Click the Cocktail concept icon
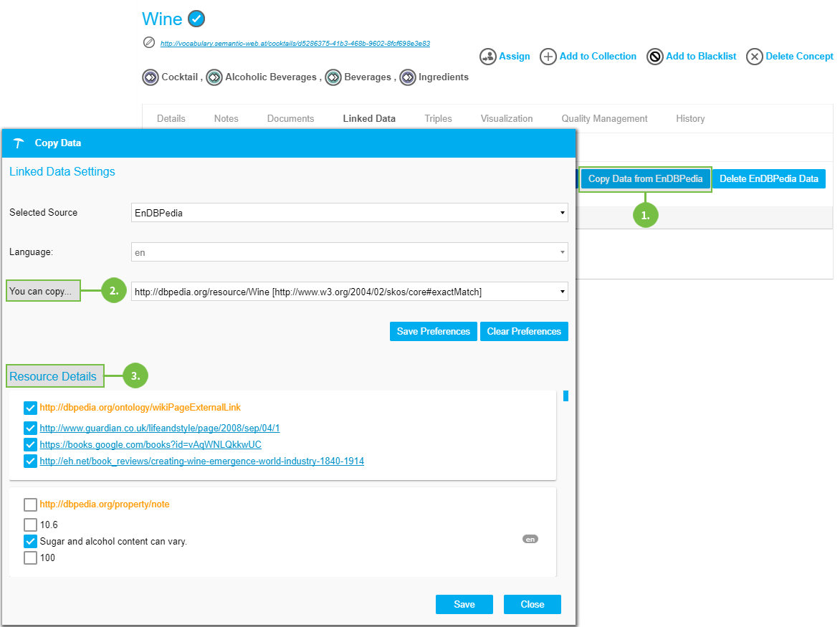Screen dimensions: 840x627 pos(151,77)
